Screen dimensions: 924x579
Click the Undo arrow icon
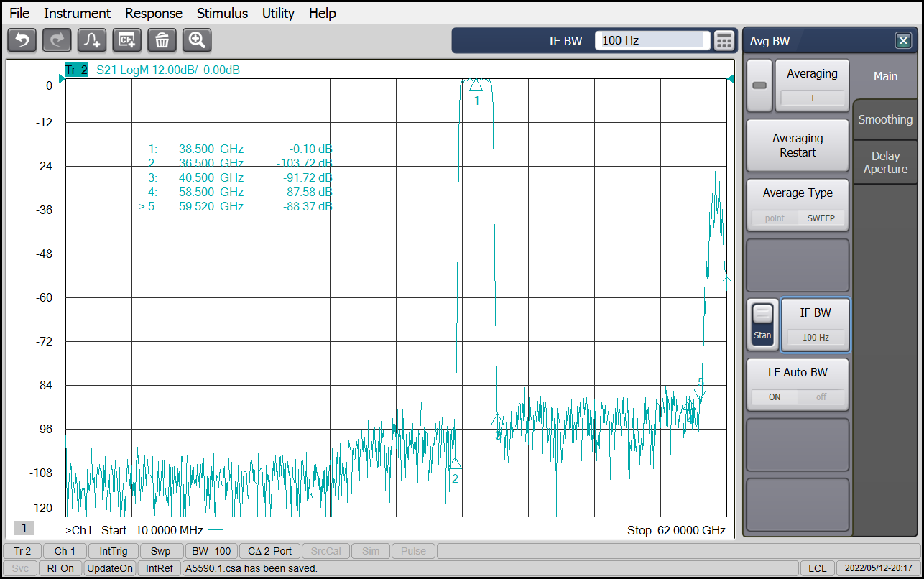pos(22,40)
